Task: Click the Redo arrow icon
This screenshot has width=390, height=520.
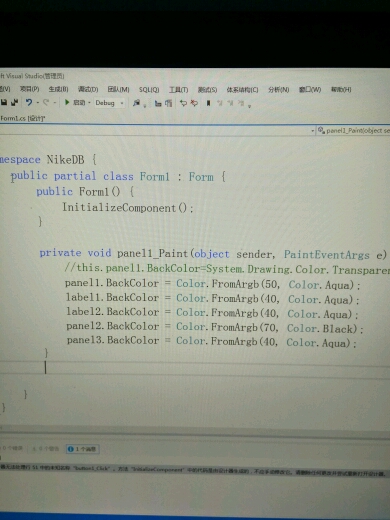Action: tap(46, 103)
